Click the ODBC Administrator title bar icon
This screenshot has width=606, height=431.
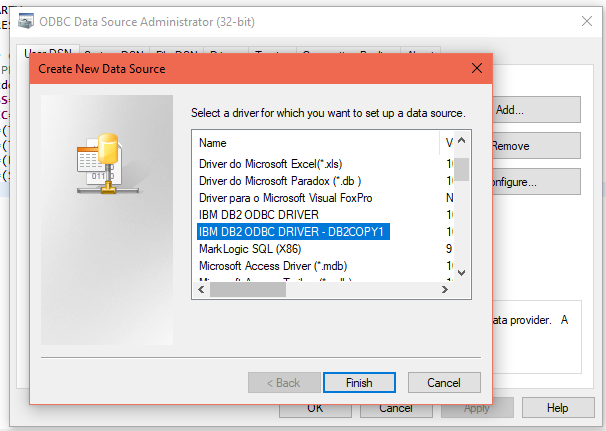point(26,21)
